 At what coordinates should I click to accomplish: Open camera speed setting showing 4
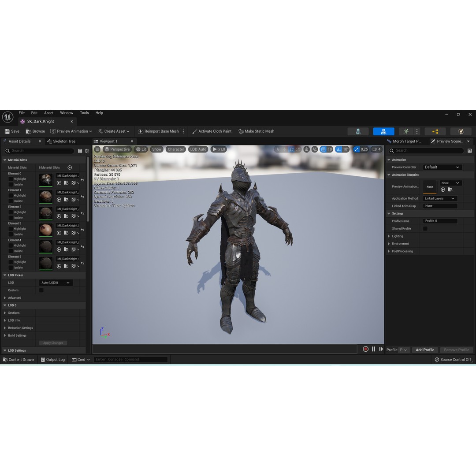pos(376,149)
